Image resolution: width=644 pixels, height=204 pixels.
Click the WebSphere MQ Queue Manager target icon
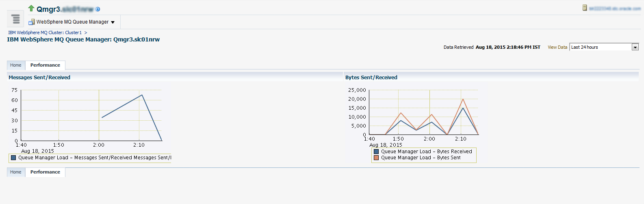tap(31, 22)
